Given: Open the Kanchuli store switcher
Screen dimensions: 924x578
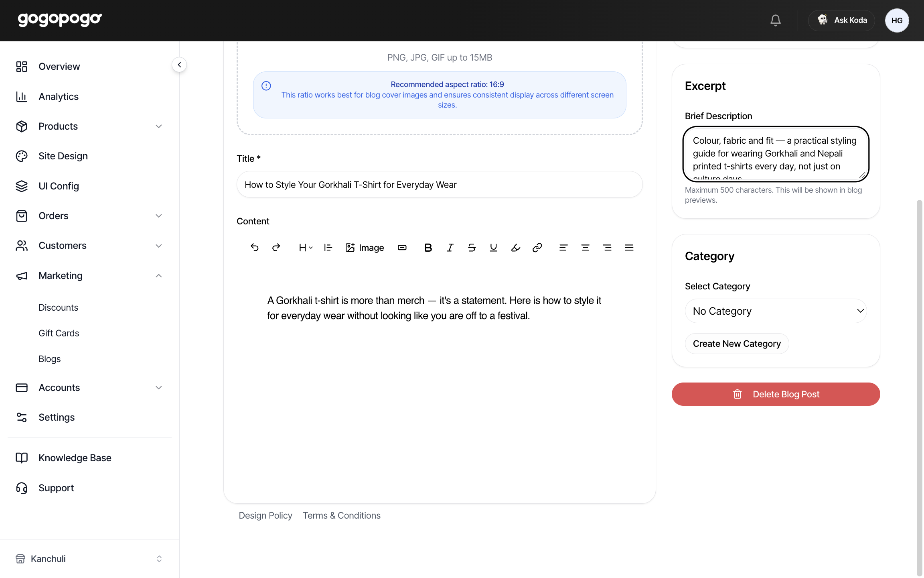Looking at the screenshot, I should click(89, 559).
